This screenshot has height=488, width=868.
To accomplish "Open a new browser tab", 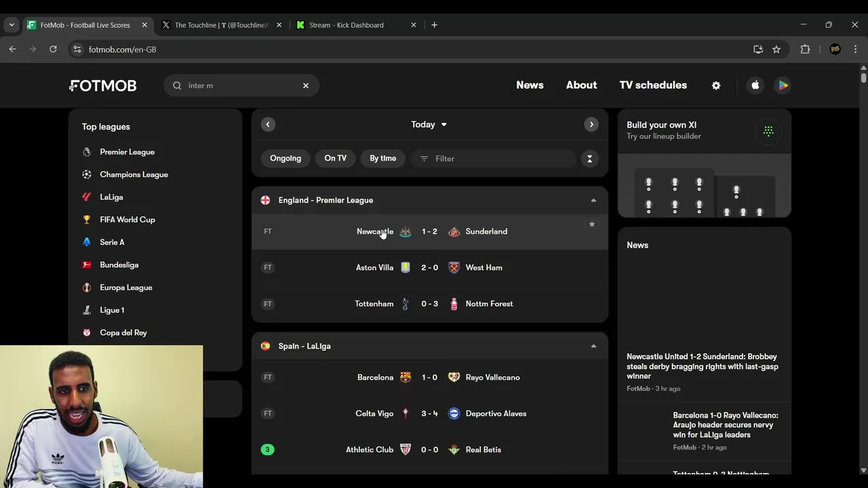I will (434, 25).
